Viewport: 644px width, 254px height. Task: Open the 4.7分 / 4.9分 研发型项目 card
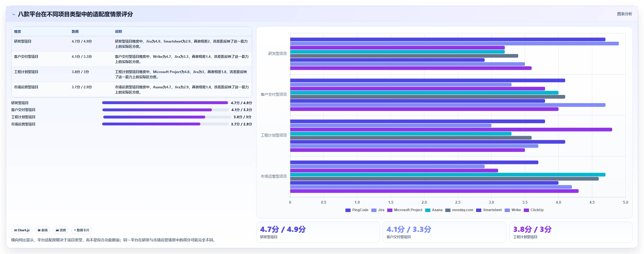click(318, 232)
